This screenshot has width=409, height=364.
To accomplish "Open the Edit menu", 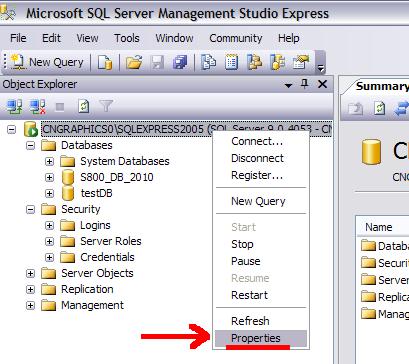I will pos(51,38).
